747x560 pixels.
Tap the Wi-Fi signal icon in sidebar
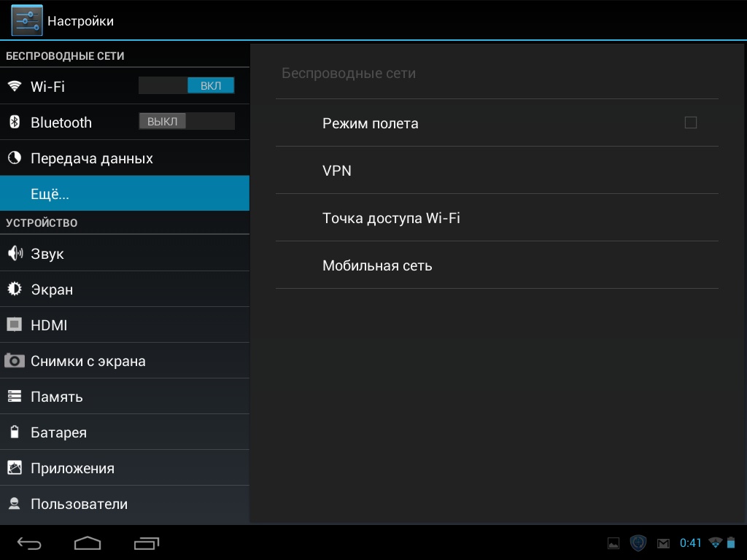(x=15, y=86)
